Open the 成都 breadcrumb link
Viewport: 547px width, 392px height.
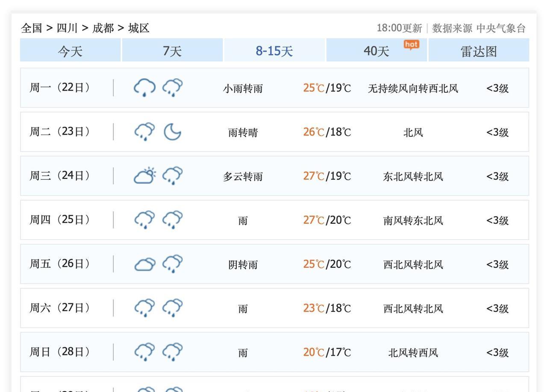click(x=103, y=28)
